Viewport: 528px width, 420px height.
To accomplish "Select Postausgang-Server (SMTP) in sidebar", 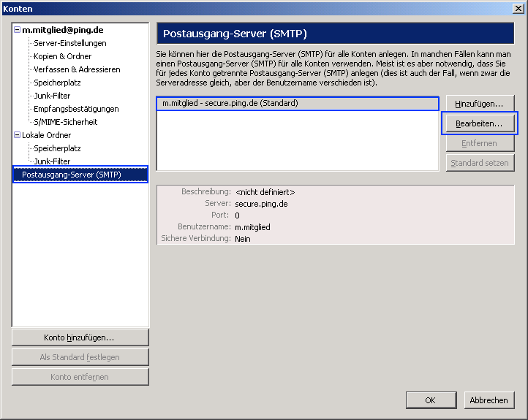I will click(x=71, y=175).
